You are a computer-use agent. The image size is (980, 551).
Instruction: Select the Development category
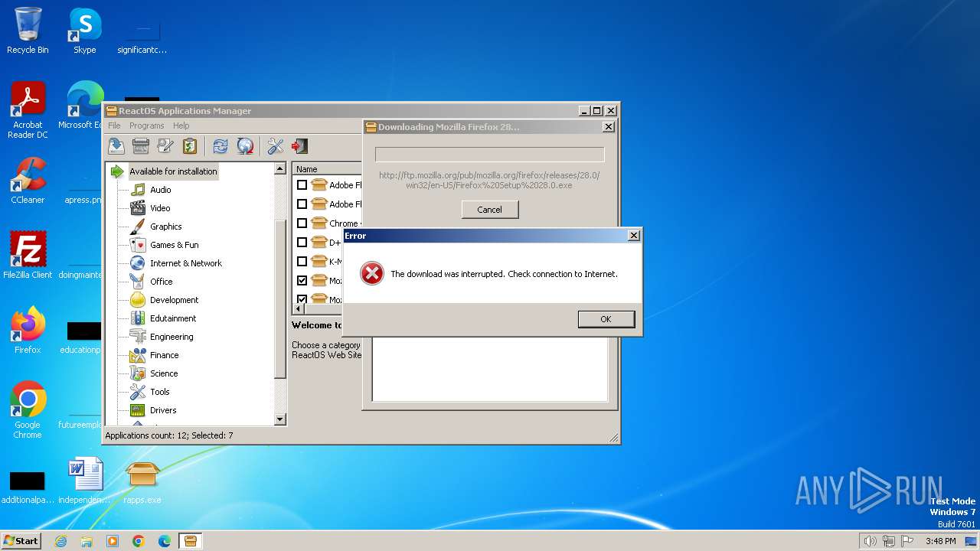[174, 300]
